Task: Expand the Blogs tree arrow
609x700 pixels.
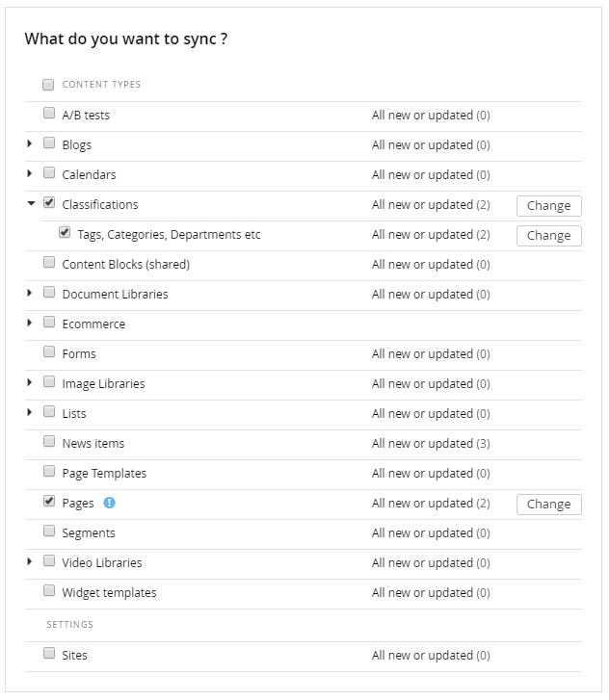Action: coord(31,143)
